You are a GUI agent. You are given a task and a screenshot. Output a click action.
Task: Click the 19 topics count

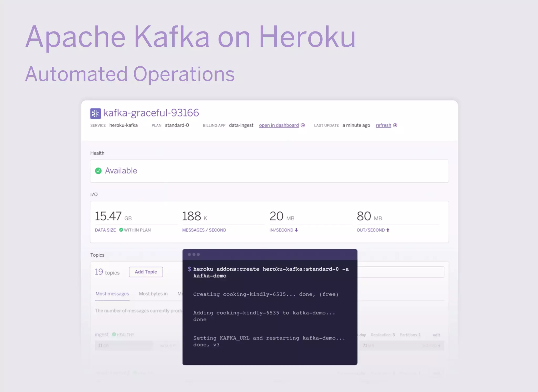pyautogui.click(x=107, y=272)
